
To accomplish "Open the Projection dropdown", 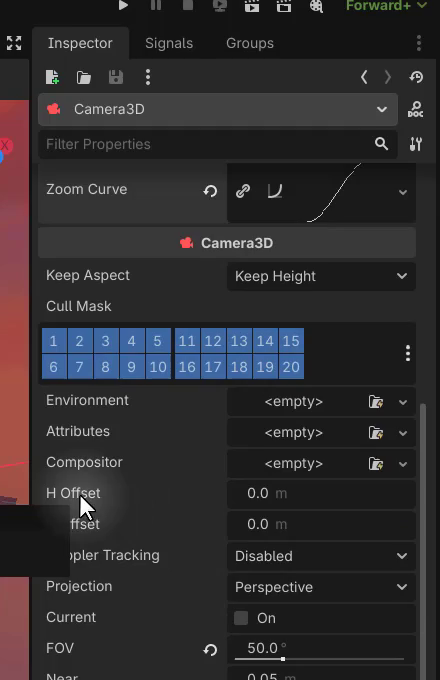I will tap(321, 587).
